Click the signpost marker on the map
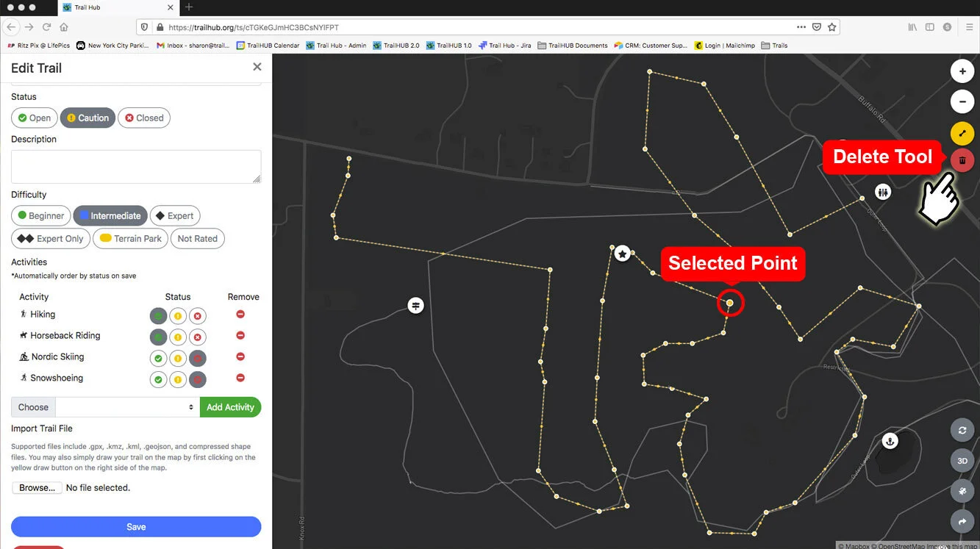This screenshot has height=549, width=980. [416, 305]
